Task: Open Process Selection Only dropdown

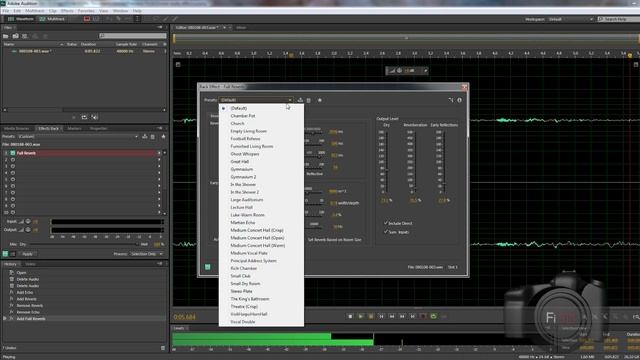Action: click(x=147, y=254)
